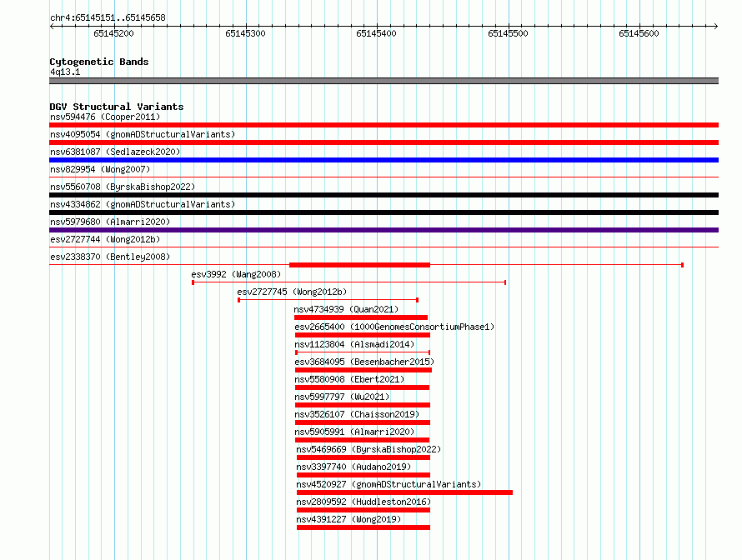
Task: Open nsv4334862 (gnomADStructuralVariants) label
Action: (x=143, y=204)
